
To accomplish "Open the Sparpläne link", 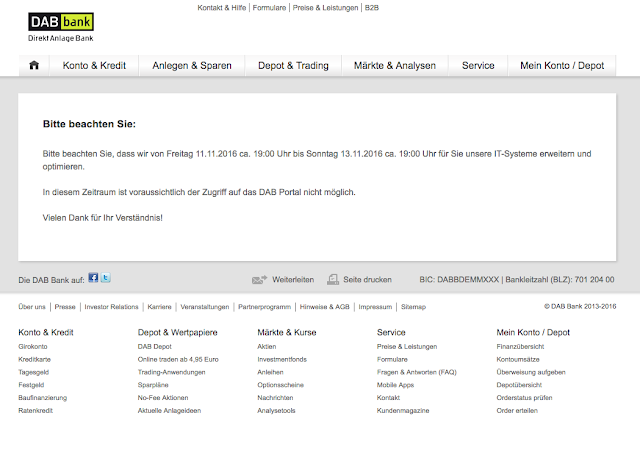I will [153, 385].
